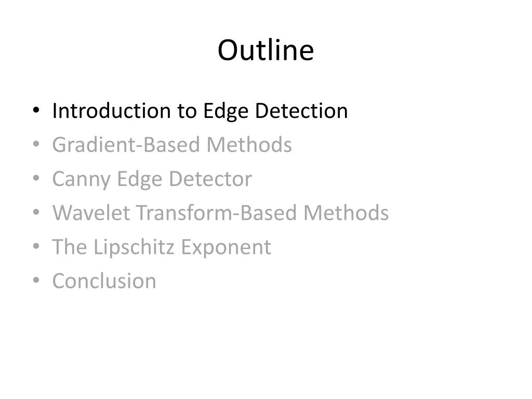Select the Canny Edge Detector line

click(152, 179)
